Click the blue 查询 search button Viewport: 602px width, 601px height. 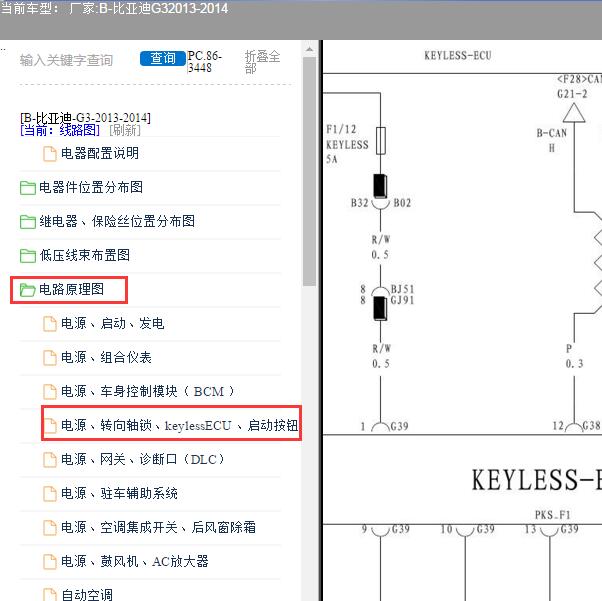tap(163, 58)
